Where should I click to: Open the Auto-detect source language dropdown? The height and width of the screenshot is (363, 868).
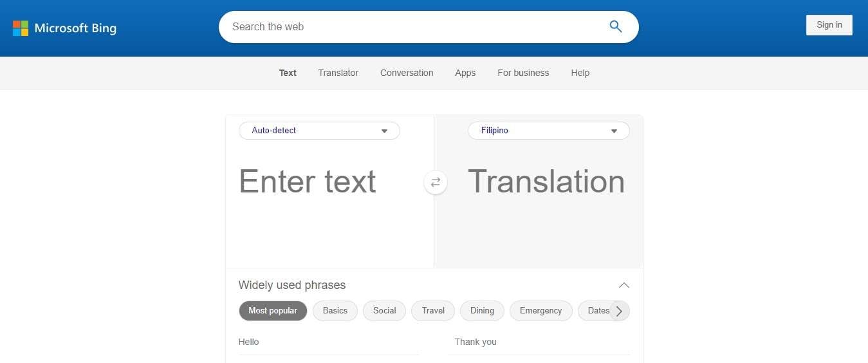click(x=319, y=131)
